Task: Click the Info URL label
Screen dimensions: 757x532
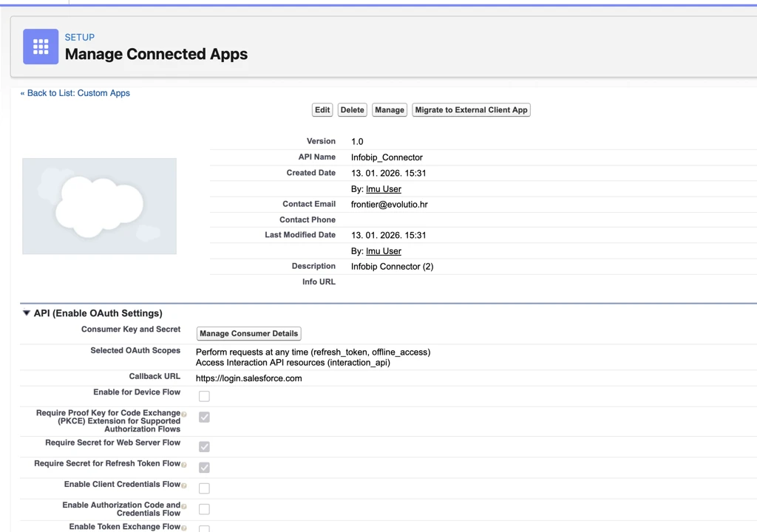Action: pyautogui.click(x=319, y=282)
